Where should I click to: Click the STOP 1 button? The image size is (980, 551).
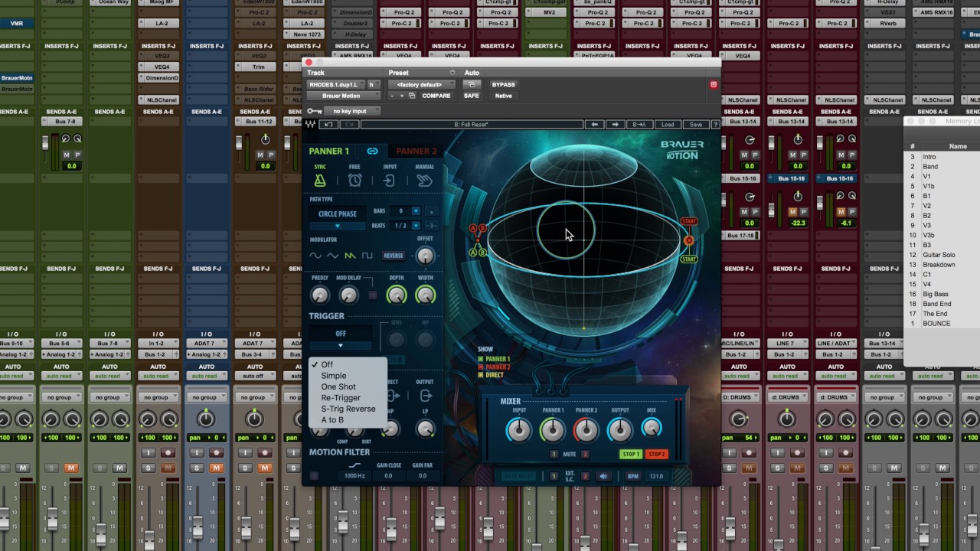click(630, 454)
